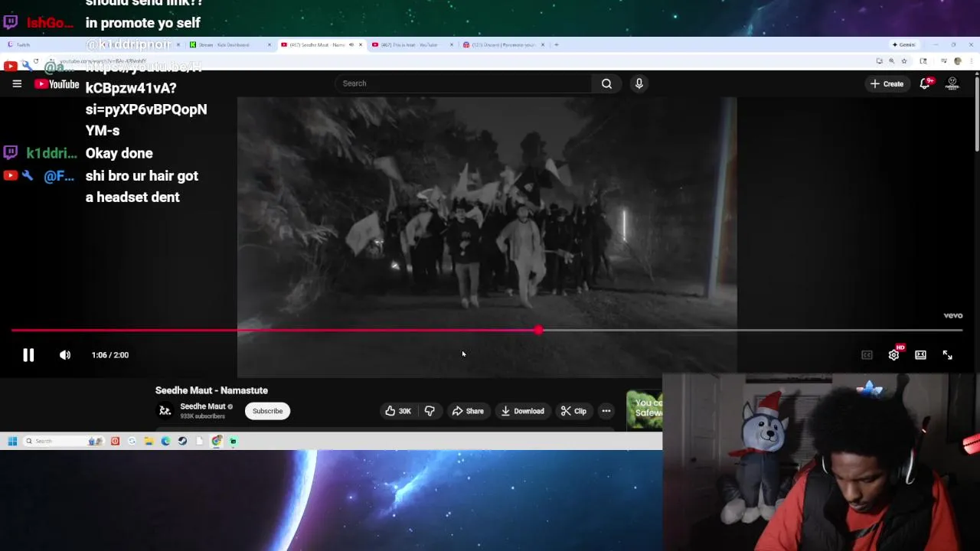Seek using the red progress scrubber

(539, 330)
